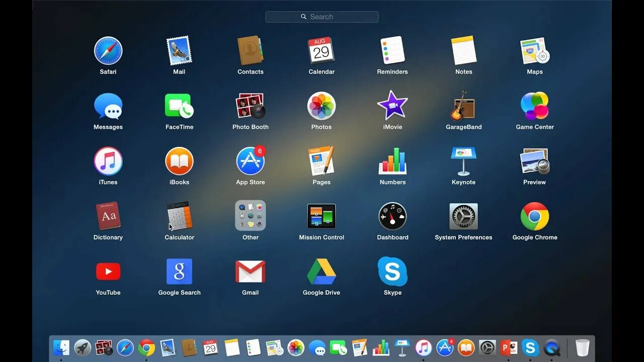This screenshot has width=644, height=362.
Task: Open Safari from the Dock
Action: point(125,347)
